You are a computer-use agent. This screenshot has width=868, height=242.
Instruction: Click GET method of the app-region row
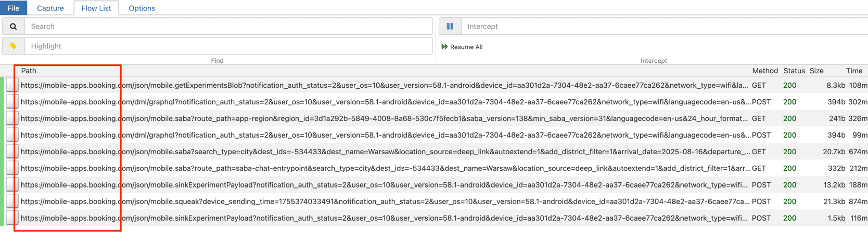pos(759,118)
